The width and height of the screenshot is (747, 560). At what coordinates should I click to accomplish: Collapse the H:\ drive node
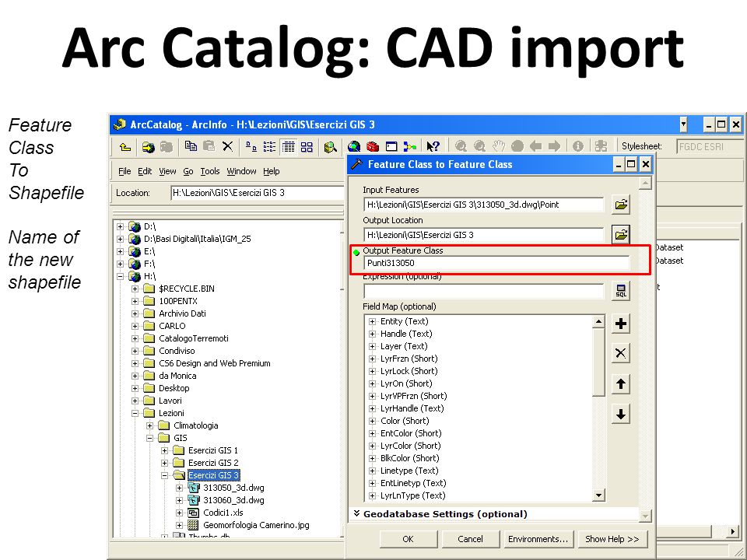[120, 276]
